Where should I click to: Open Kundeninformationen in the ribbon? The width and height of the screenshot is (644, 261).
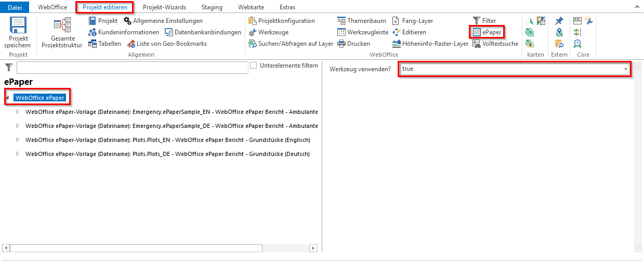point(124,32)
